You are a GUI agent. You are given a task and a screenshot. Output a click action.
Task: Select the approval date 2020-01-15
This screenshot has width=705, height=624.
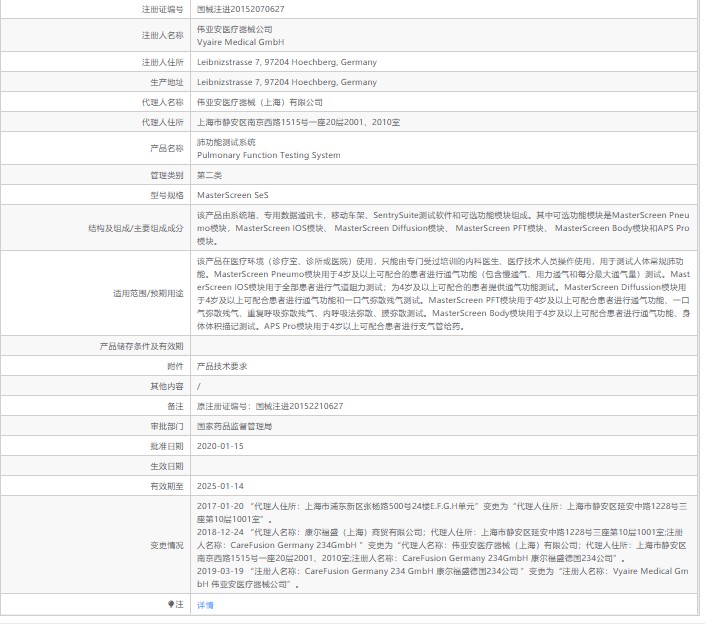pos(220,446)
